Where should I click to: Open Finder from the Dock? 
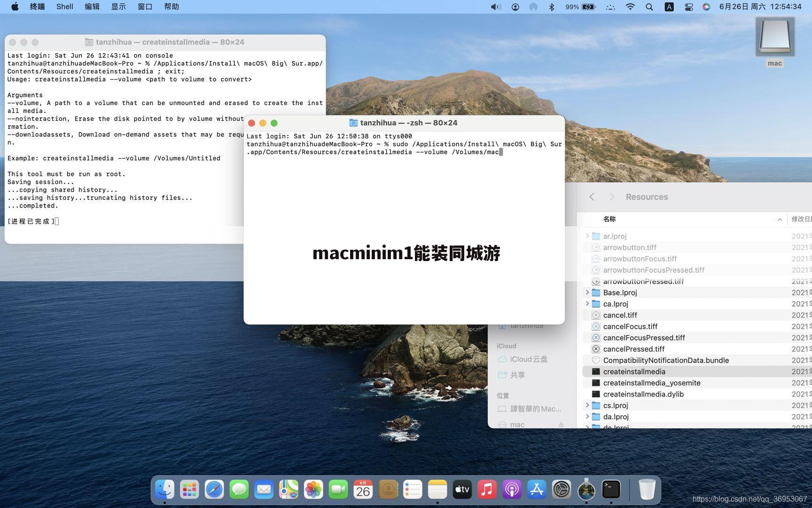click(165, 490)
